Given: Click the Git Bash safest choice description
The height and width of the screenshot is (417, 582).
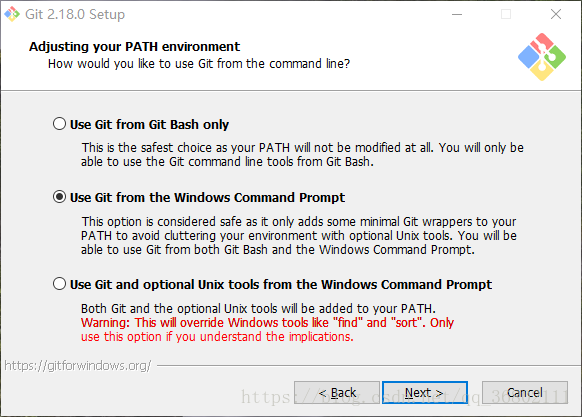Looking at the screenshot, I should pyautogui.click(x=303, y=155).
